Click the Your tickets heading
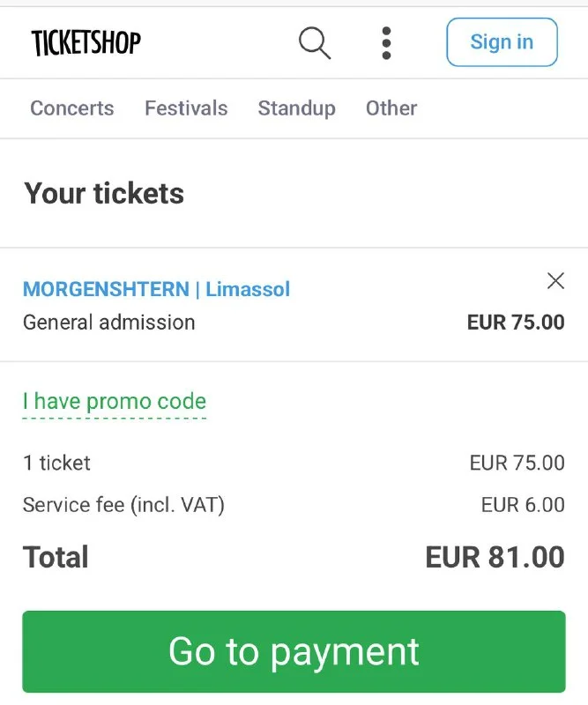This screenshot has width=588, height=705. tap(104, 193)
